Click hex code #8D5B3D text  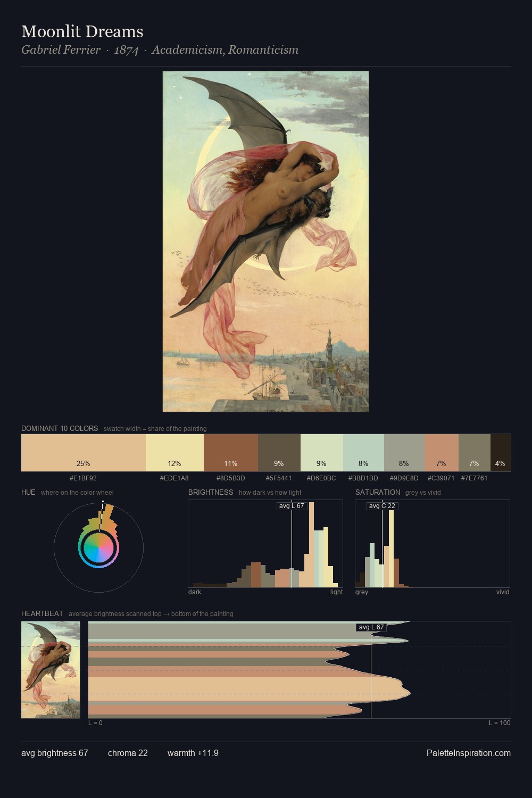tap(231, 478)
